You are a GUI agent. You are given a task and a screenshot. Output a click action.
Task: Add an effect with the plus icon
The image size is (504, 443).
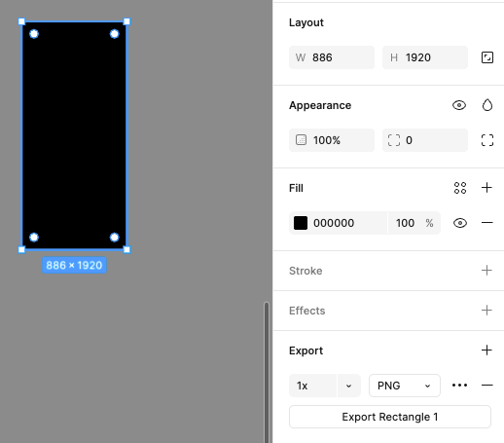pos(486,311)
